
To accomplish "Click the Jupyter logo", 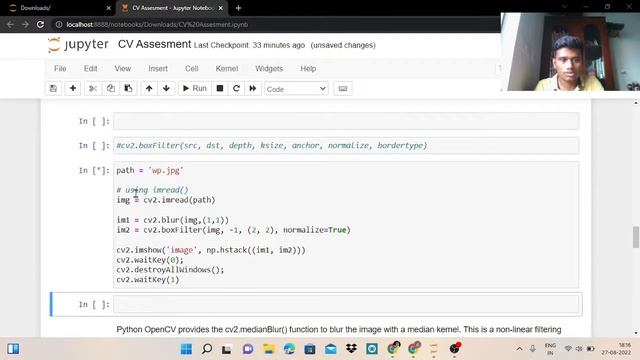I will coord(78,44).
